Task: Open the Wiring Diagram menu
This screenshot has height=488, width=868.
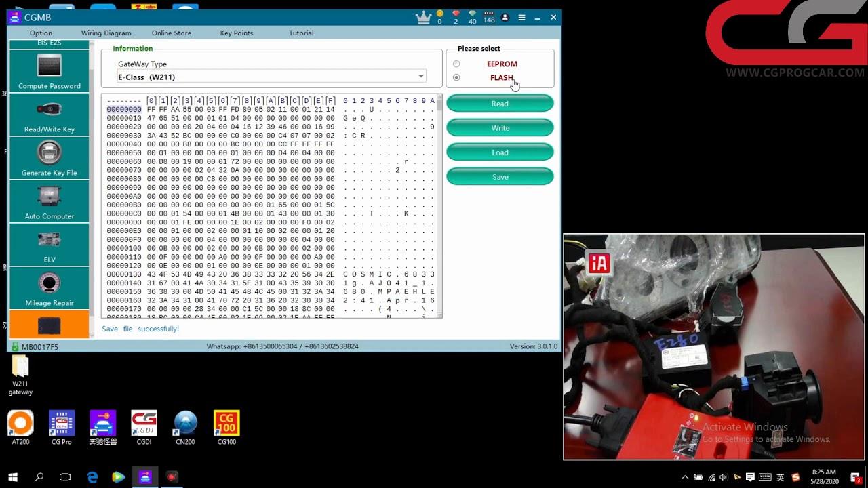Action: (106, 33)
